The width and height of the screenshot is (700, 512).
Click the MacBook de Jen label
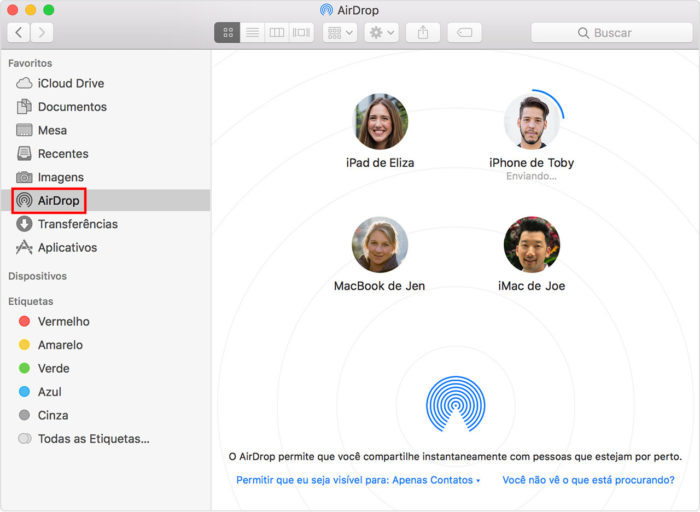[379, 286]
